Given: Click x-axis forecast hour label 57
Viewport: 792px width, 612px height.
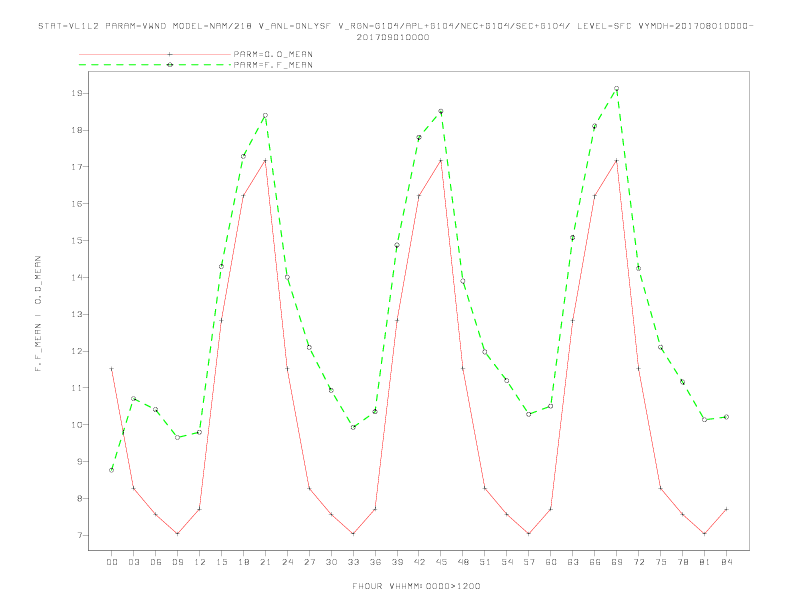Looking at the screenshot, I should click(x=529, y=562).
